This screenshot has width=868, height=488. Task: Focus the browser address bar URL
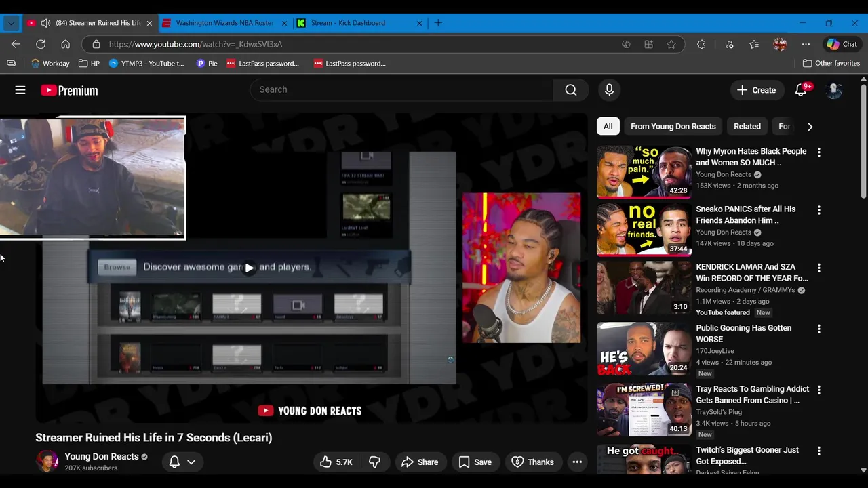point(195,44)
